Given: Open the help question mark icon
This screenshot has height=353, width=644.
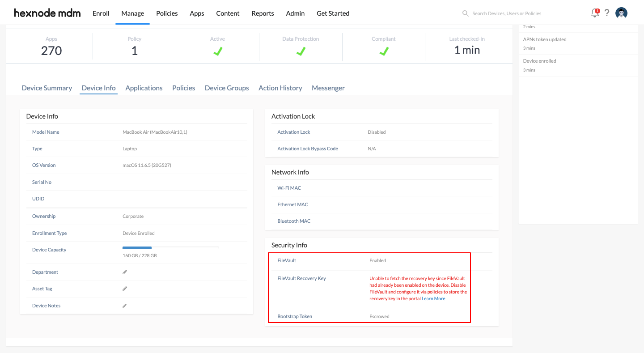Looking at the screenshot, I should pyautogui.click(x=607, y=13).
